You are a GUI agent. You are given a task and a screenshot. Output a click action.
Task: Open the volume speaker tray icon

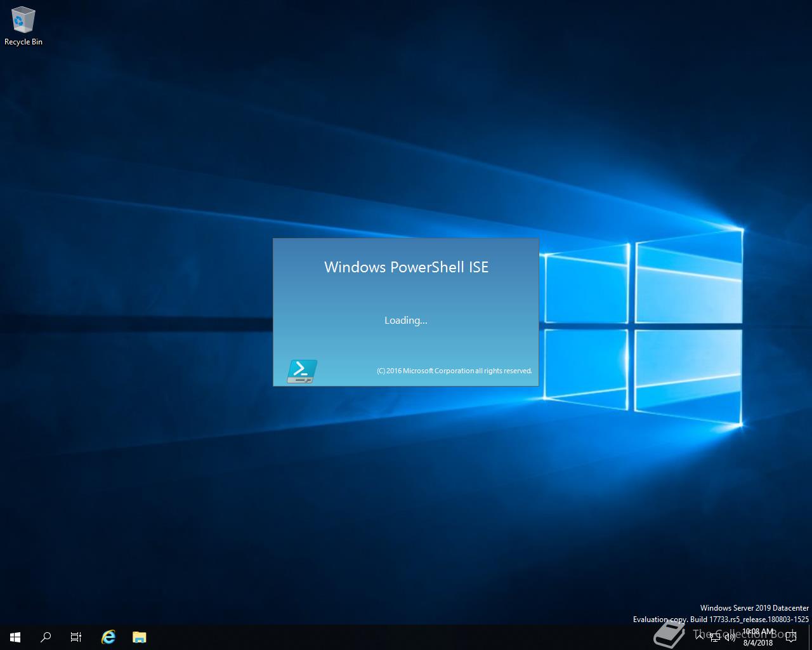pyautogui.click(x=730, y=637)
